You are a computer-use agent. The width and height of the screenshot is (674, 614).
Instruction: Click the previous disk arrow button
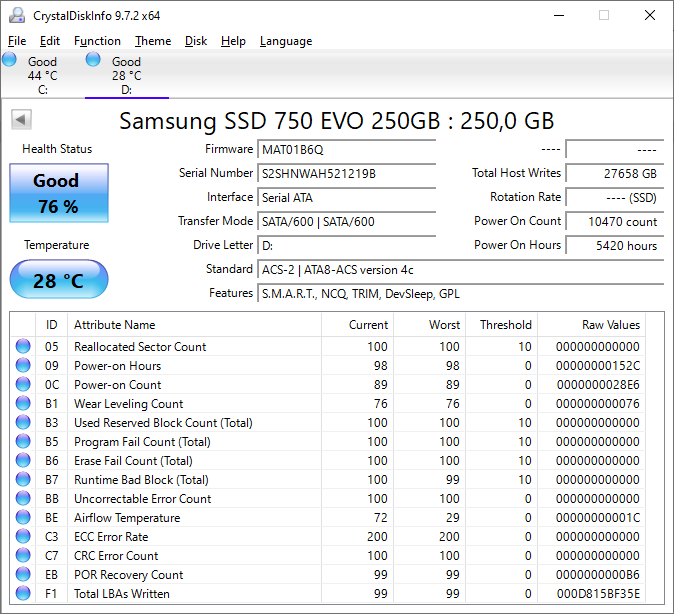[20, 120]
